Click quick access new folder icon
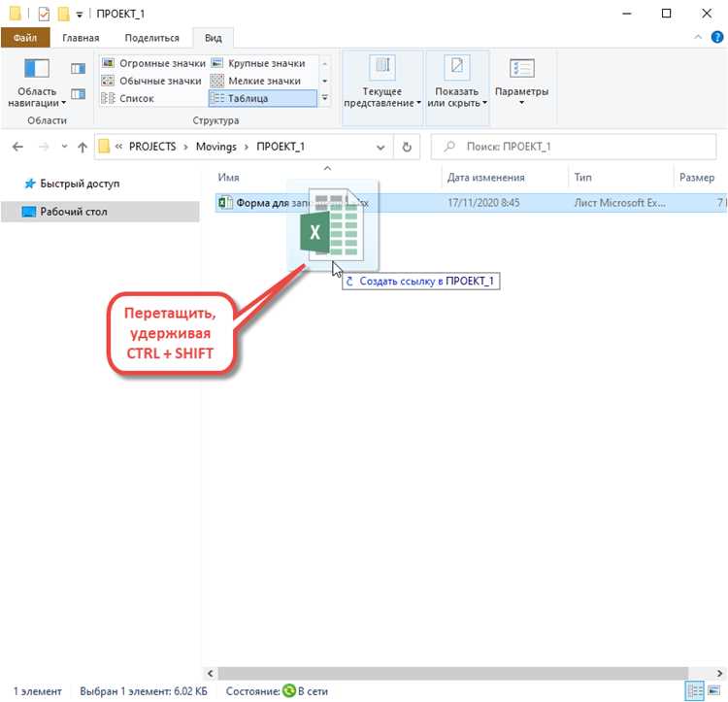Viewport: 728px width, 702px height. click(x=64, y=14)
